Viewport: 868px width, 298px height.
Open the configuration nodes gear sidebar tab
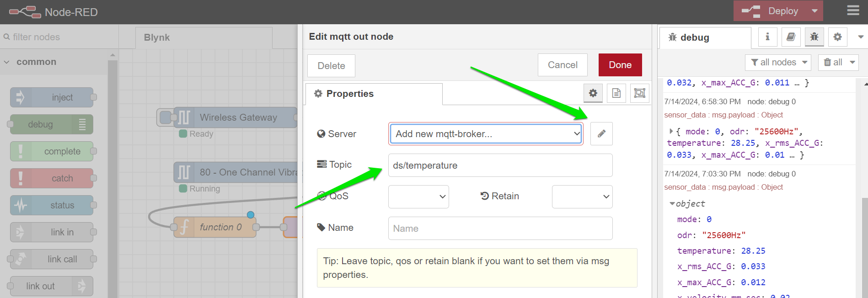837,37
